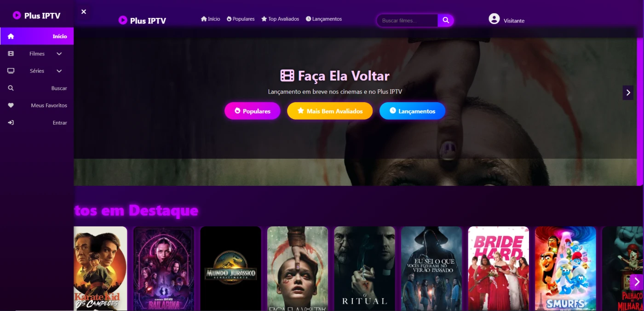
Task: Select the Populares top navigation link
Action: tap(241, 19)
